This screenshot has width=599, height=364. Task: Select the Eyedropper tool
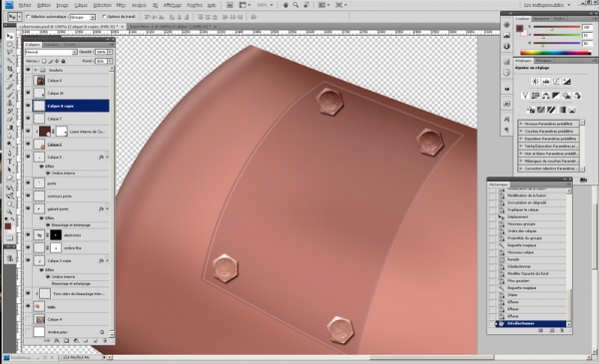point(10,78)
